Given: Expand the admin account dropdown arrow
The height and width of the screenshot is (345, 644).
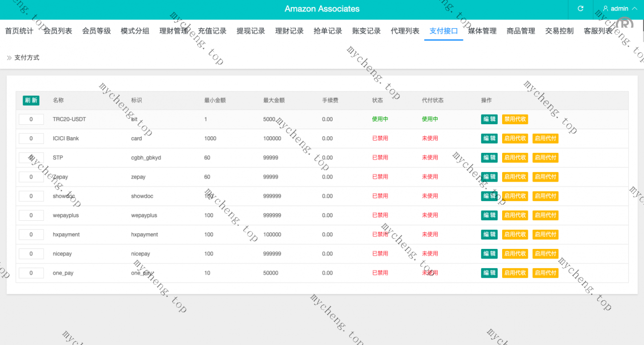Looking at the screenshot, I should coord(634,9).
